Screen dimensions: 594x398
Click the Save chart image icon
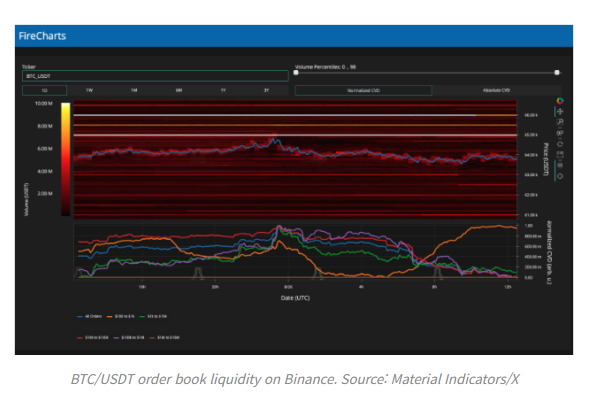coord(560,155)
